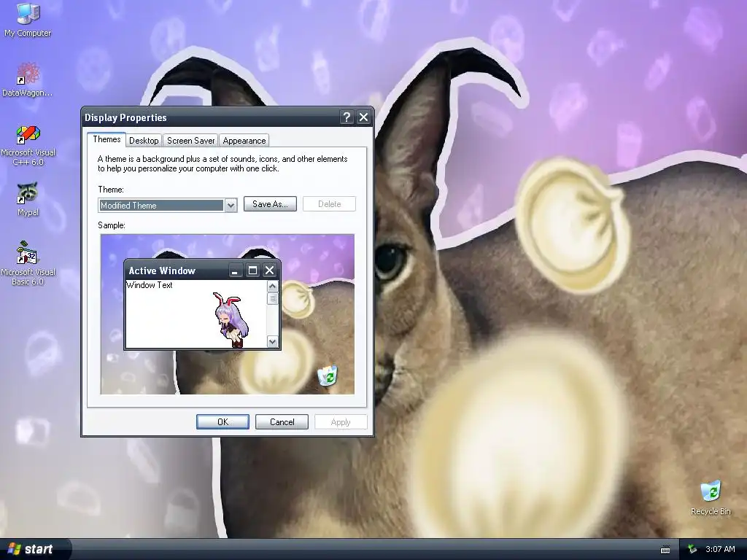The height and width of the screenshot is (560, 747).
Task: Click the sample window scrollbar down arrow
Action: [273, 341]
